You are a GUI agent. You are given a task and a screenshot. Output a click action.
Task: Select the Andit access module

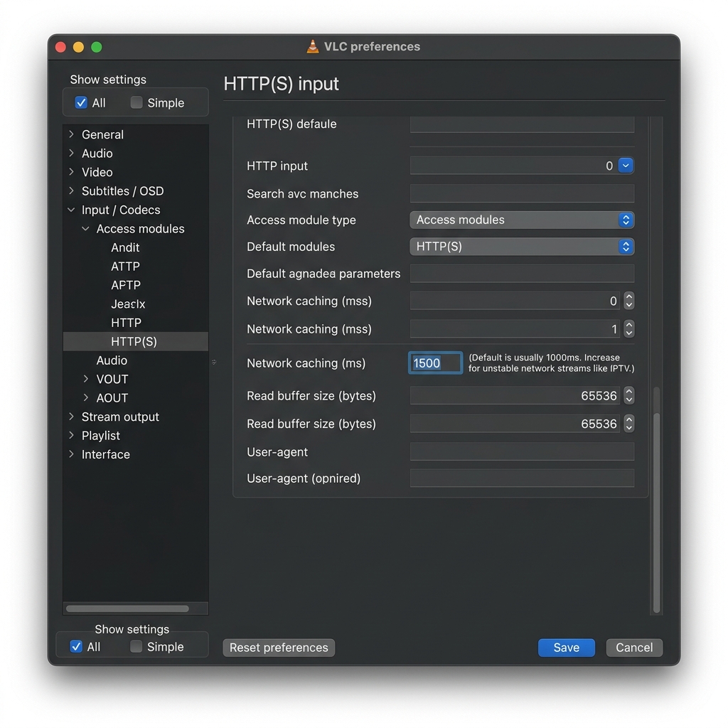click(x=125, y=247)
